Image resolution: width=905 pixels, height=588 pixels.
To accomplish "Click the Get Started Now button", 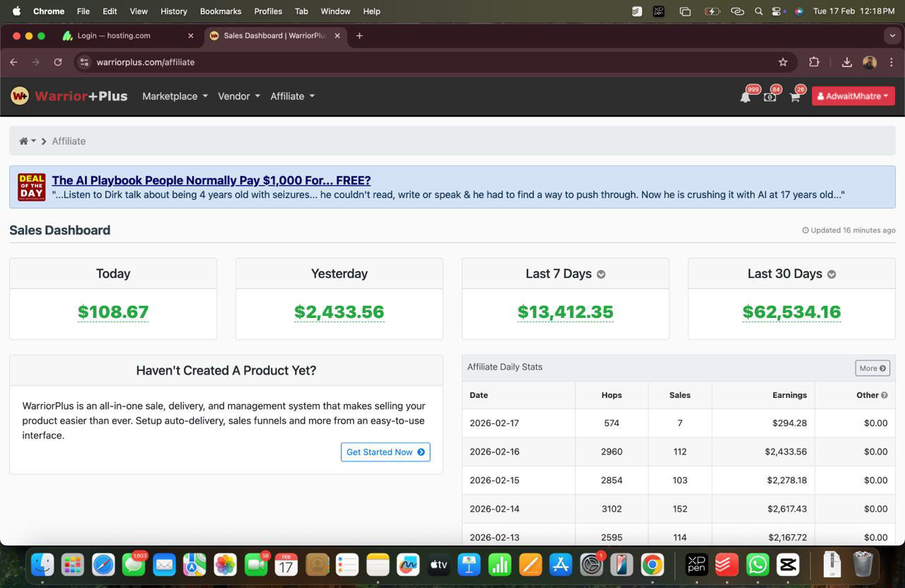I will point(385,452).
